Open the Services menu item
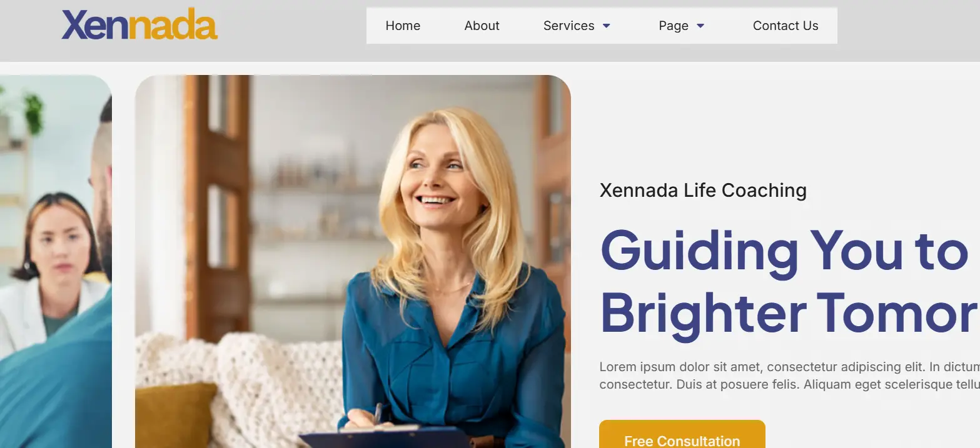 coord(568,26)
